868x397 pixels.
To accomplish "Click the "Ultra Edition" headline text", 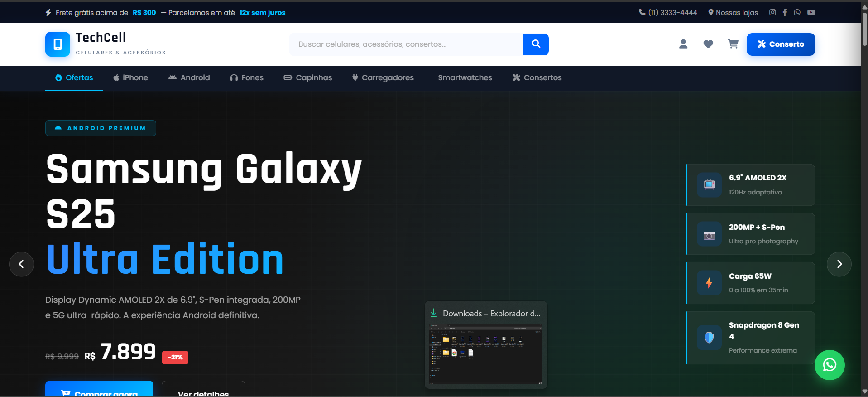I will (x=165, y=259).
